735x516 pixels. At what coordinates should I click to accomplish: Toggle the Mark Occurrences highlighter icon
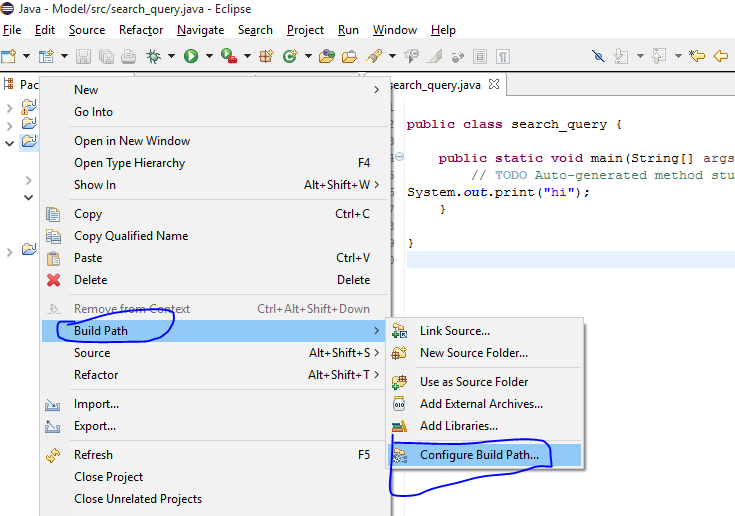pyautogui.click(x=435, y=57)
